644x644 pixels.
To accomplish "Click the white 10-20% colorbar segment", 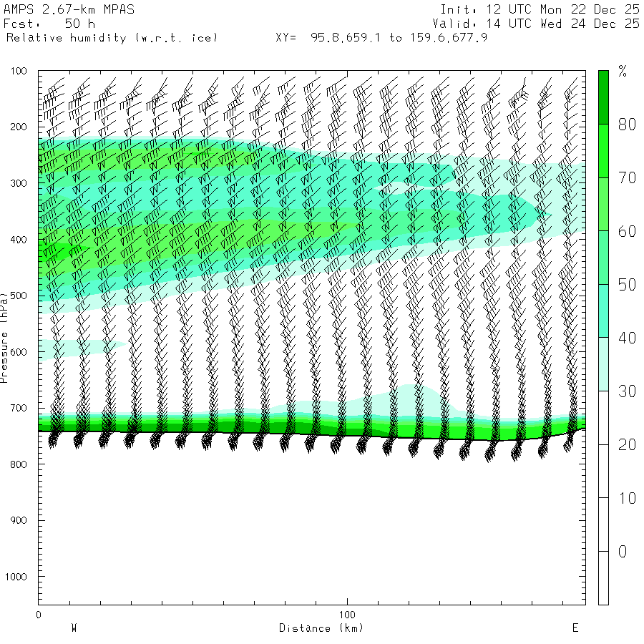I will pyautogui.click(x=603, y=471).
